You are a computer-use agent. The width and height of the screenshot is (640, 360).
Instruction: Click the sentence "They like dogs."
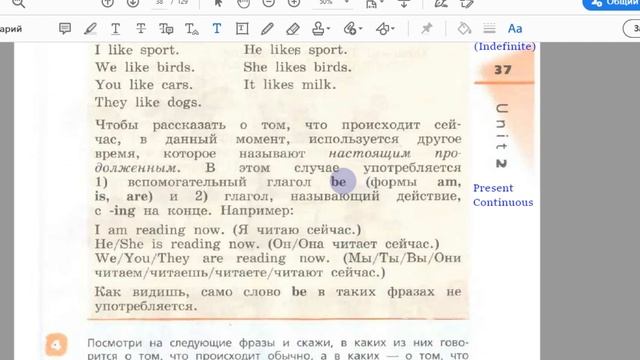click(148, 102)
